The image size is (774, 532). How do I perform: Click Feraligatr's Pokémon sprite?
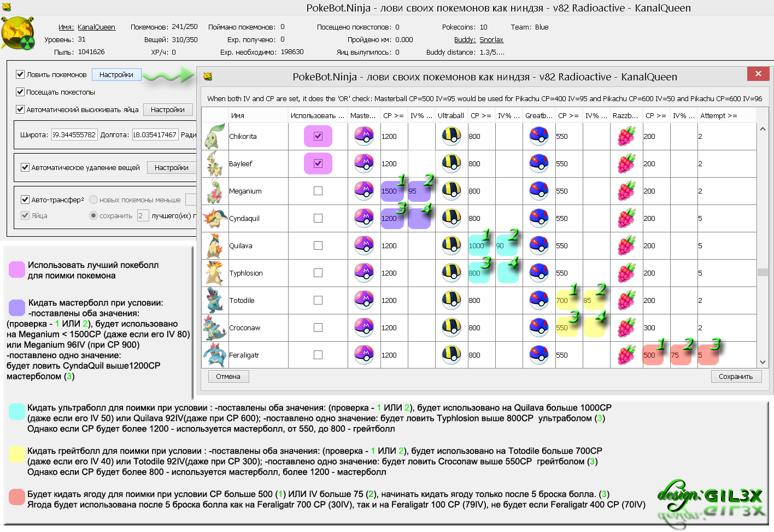pyautogui.click(x=214, y=355)
